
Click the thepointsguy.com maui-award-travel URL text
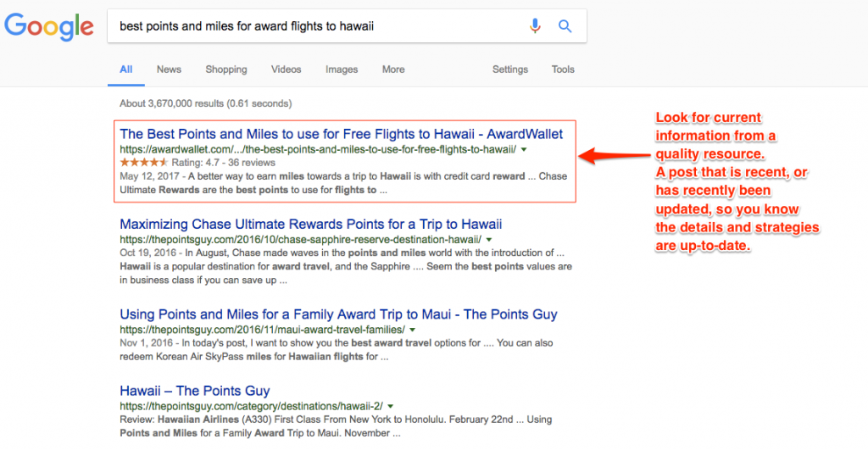pyautogui.click(x=263, y=330)
